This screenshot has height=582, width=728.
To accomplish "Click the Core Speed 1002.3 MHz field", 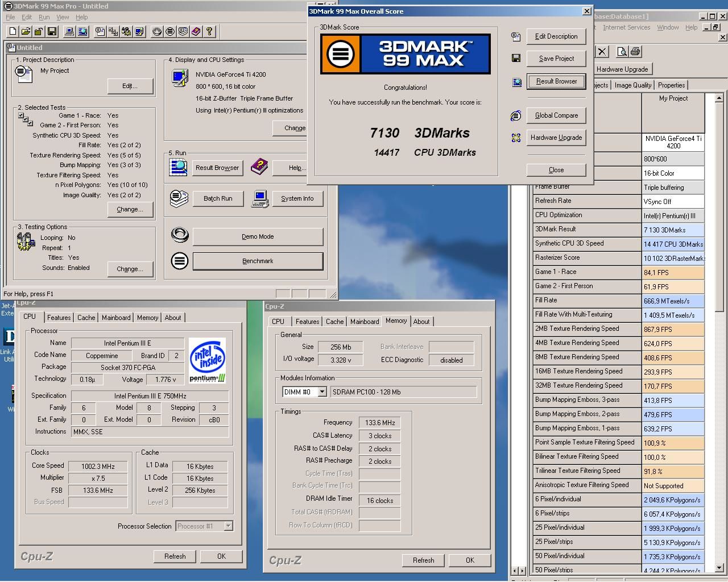I will pyautogui.click(x=98, y=466).
